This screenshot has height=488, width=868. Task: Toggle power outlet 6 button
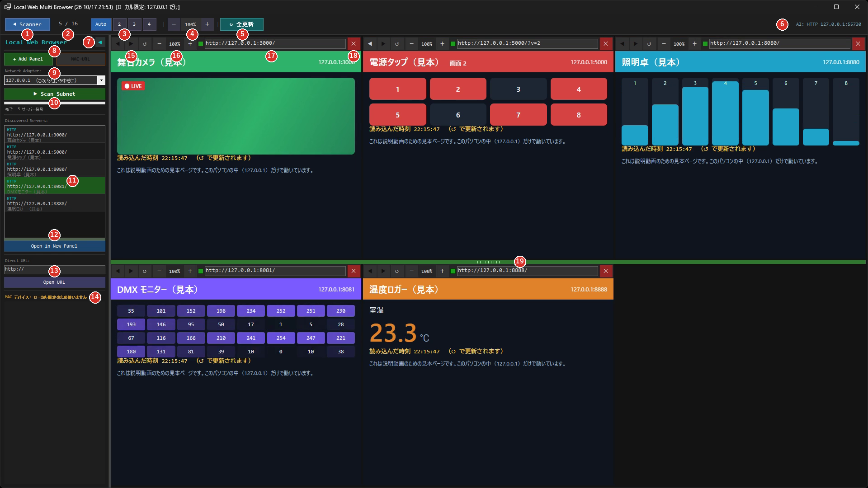[458, 115]
